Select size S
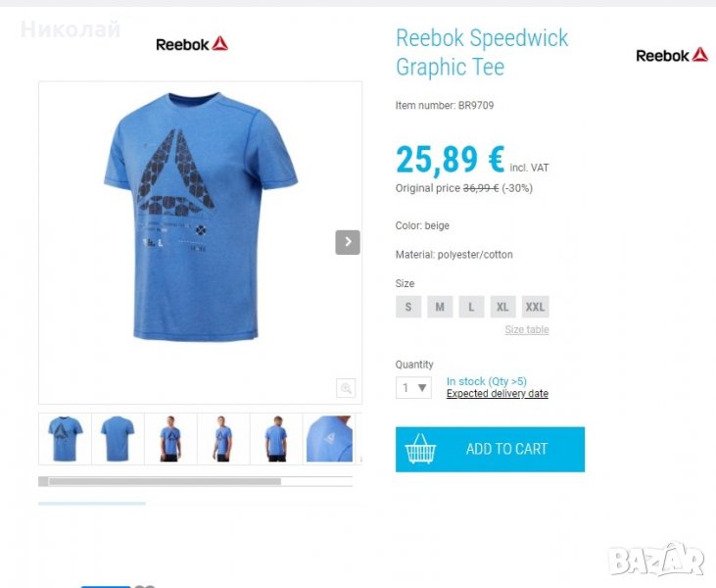The image size is (716, 588). click(408, 307)
